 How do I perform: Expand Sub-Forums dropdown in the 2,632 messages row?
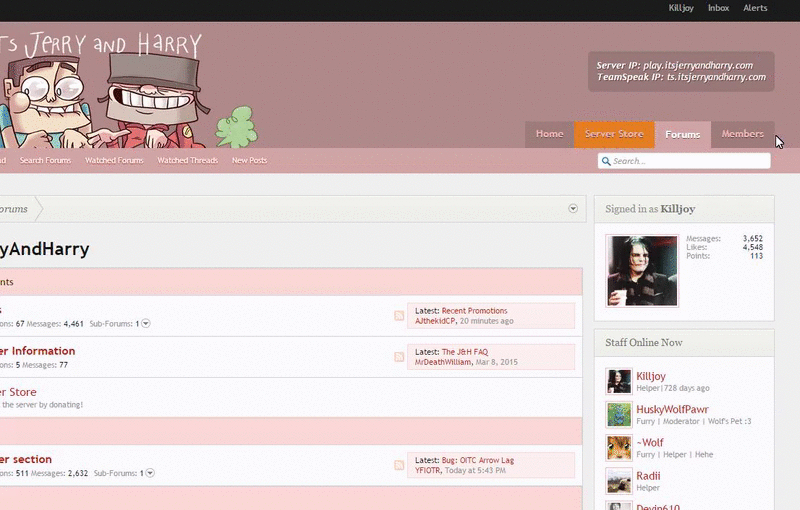pos(150,473)
